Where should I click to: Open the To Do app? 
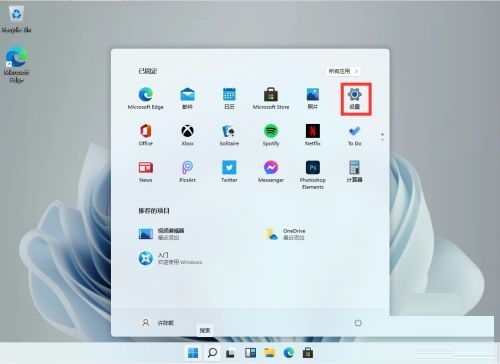point(355,135)
